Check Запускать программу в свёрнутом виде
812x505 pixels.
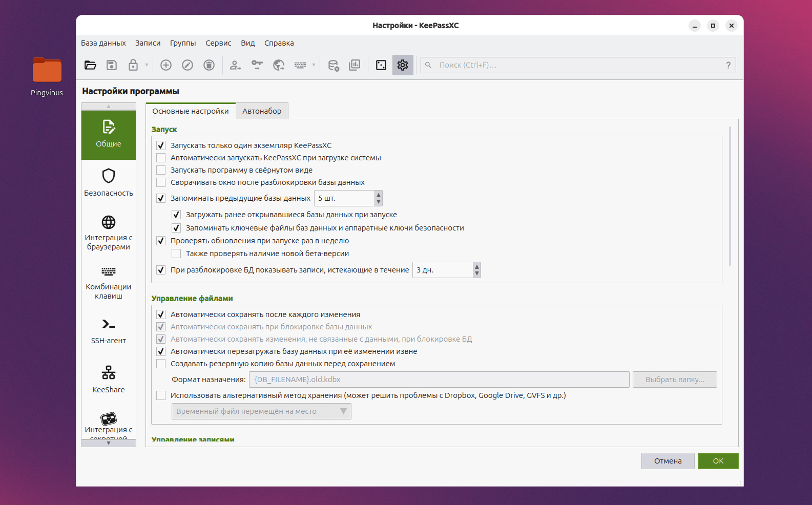point(161,170)
